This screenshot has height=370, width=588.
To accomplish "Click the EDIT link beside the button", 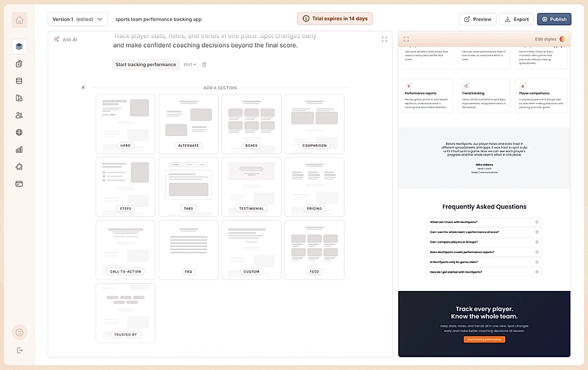I will 188,64.
